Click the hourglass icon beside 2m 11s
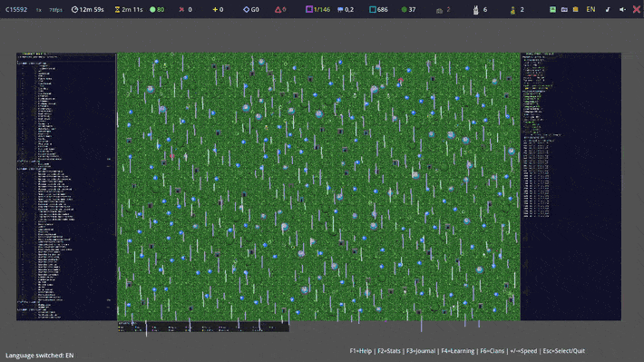Viewport: 644px width, 362px height. click(118, 9)
